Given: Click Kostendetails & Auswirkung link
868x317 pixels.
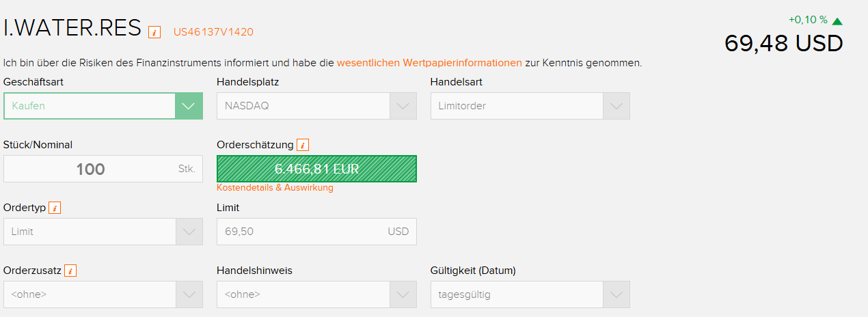Looking at the screenshot, I should point(275,188).
